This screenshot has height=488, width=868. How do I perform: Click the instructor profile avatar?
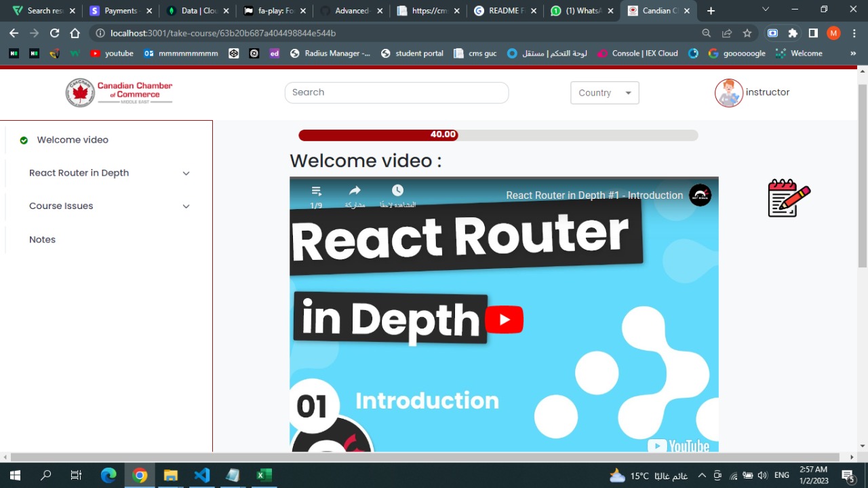point(729,93)
